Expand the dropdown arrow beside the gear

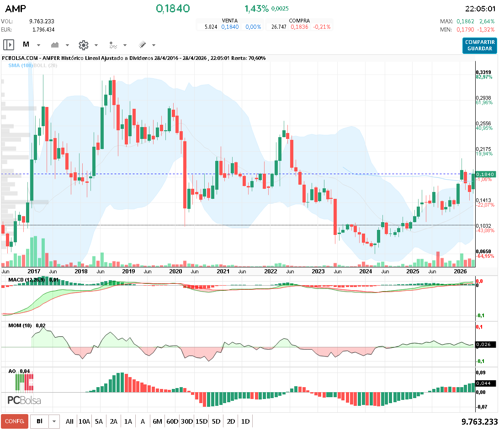(x=96, y=45)
